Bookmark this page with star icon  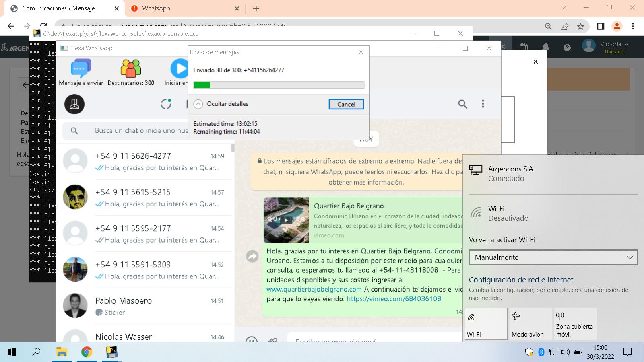(580, 26)
